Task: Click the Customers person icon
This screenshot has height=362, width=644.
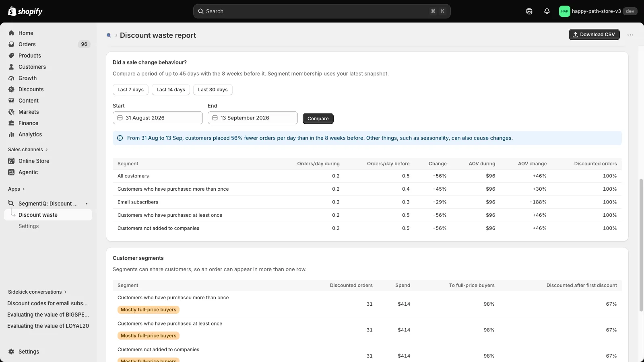Action: (x=11, y=67)
